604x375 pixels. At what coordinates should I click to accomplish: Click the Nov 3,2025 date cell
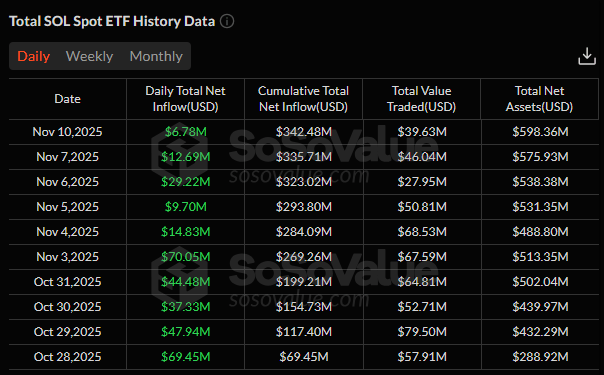pyautogui.click(x=67, y=257)
